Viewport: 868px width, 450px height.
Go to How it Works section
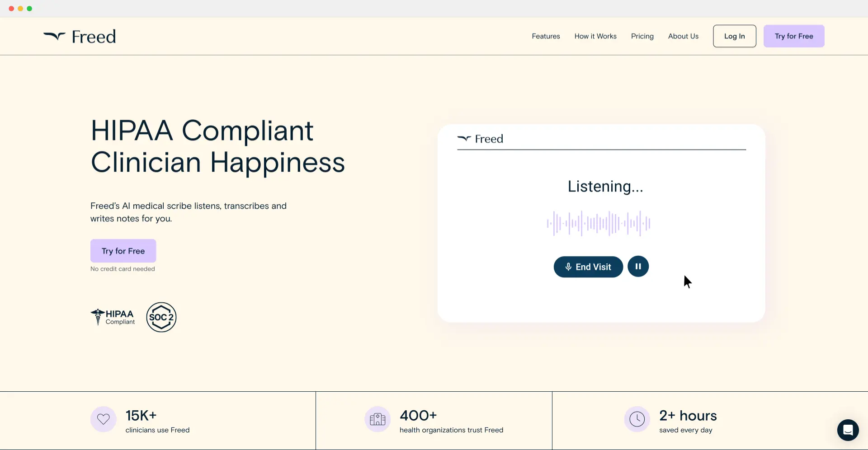point(595,36)
